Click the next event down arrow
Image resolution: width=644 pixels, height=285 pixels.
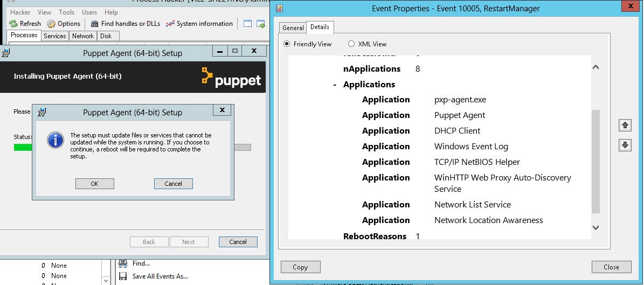click(625, 145)
